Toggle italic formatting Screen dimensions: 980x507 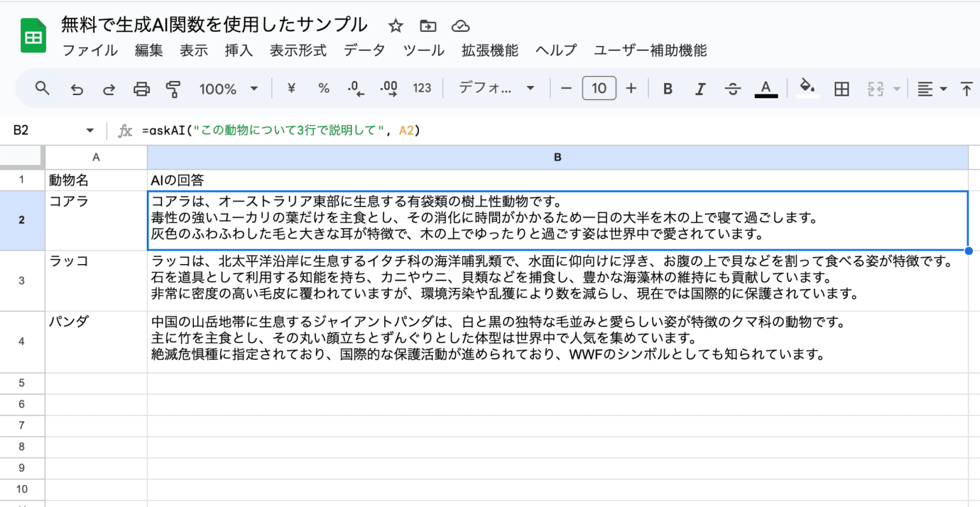click(700, 89)
